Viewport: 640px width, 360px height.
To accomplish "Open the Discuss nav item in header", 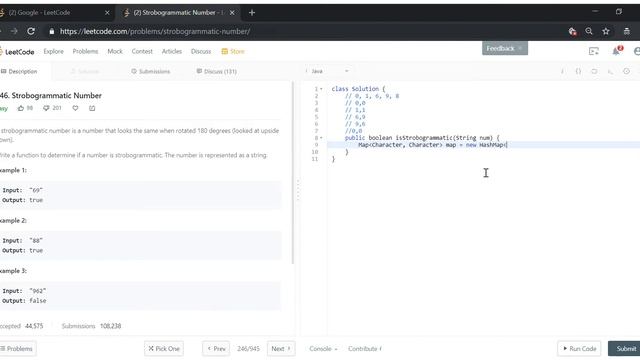I will coord(201,51).
